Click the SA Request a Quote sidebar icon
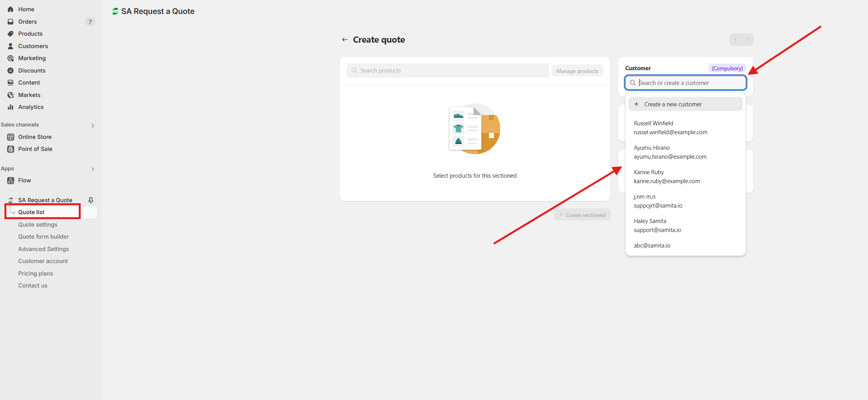This screenshot has height=400, width=868. [10, 200]
